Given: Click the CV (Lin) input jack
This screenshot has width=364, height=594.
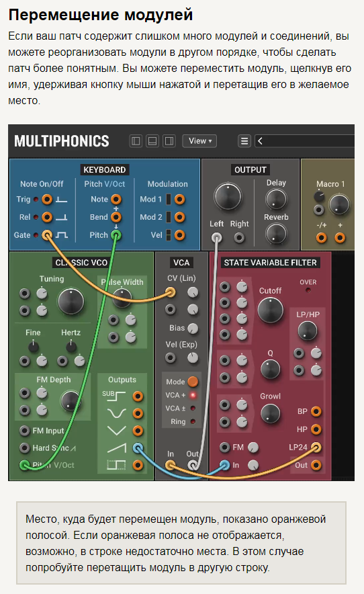Looking at the screenshot, I should (171, 292).
